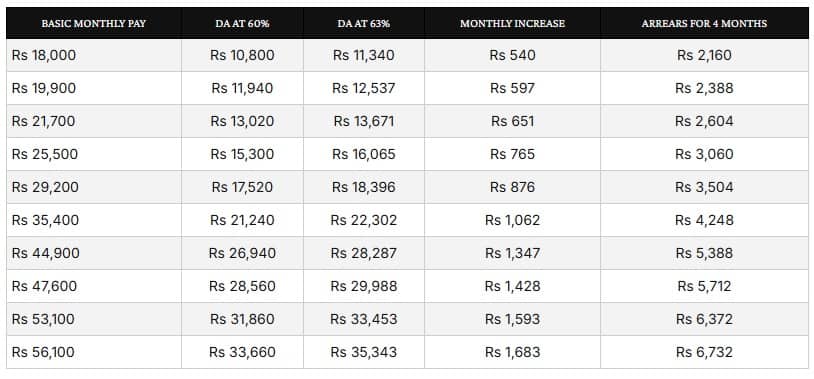This screenshot has height=379, width=814.
Task: Click the Basic Monthly Pay column header
Action: point(94,23)
